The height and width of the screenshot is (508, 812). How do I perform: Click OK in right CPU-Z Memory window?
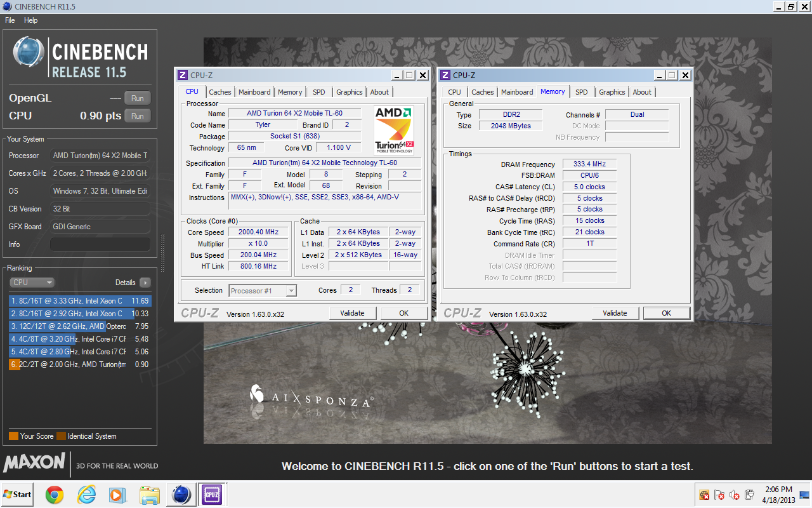pyautogui.click(x=667, y=313)
